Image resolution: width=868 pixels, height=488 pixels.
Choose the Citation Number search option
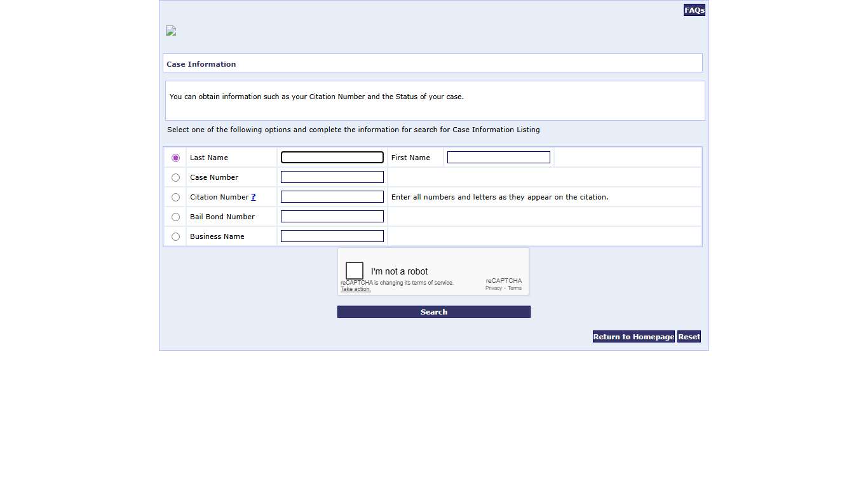pyautogui.click(x=175, y=197)
